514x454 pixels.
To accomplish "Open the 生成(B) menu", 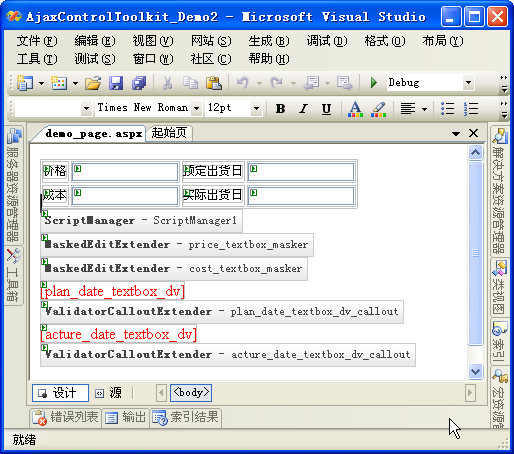I will coord(269,41).
